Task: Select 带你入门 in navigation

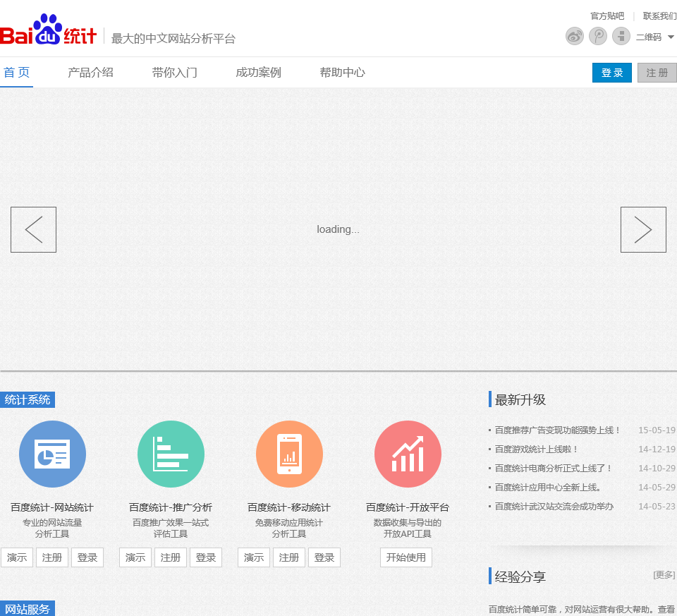Action: tap(174, 72)
